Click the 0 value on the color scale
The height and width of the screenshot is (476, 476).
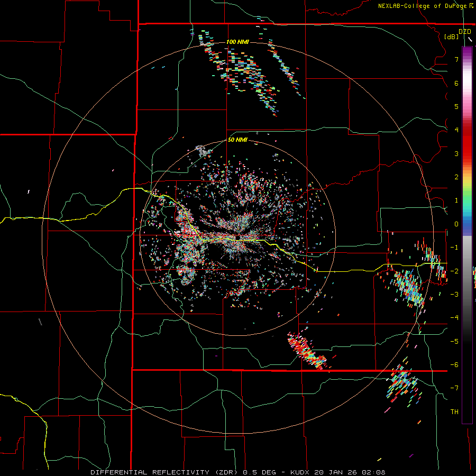[456, 224]
